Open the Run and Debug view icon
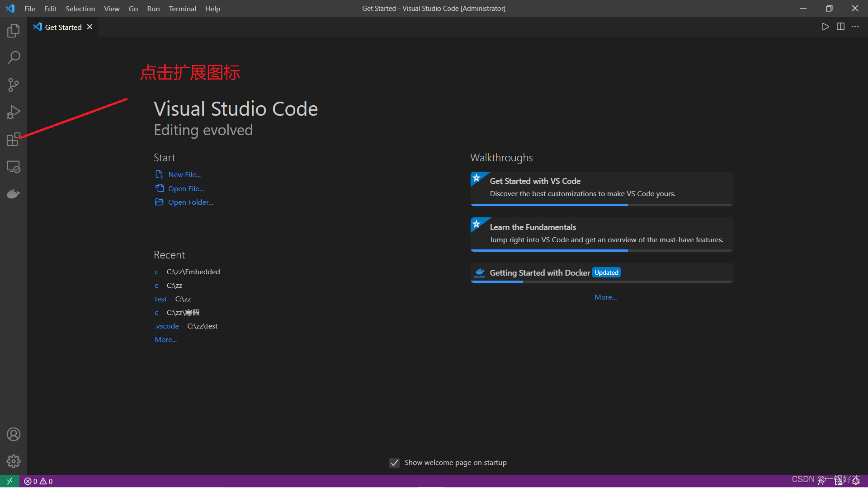This screenshot has height=488, width=868. point(14,112)
